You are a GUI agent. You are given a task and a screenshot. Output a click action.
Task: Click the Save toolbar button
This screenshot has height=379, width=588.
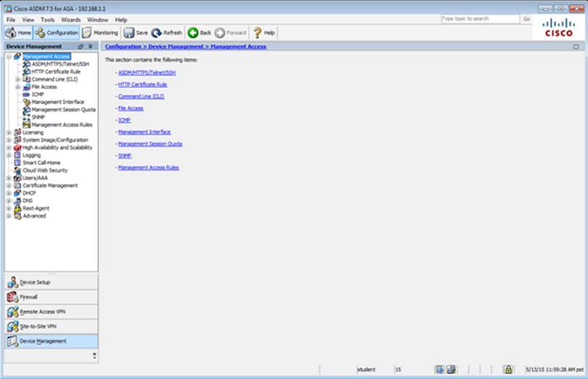point(136,33)
